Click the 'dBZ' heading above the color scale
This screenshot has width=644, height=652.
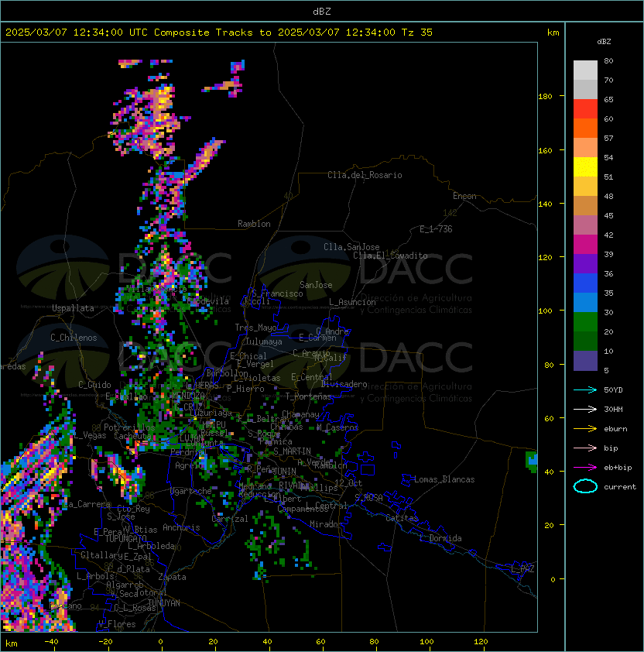(x=604, y=42)
